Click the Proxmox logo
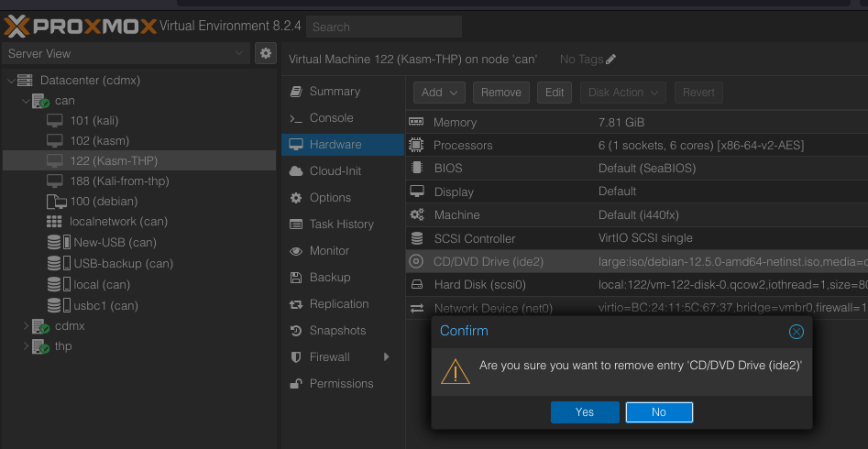 [79, 26]
